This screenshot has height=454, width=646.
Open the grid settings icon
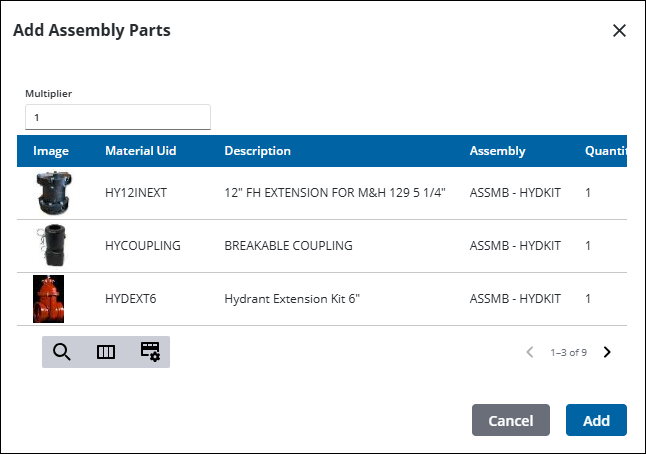(150, 352)
